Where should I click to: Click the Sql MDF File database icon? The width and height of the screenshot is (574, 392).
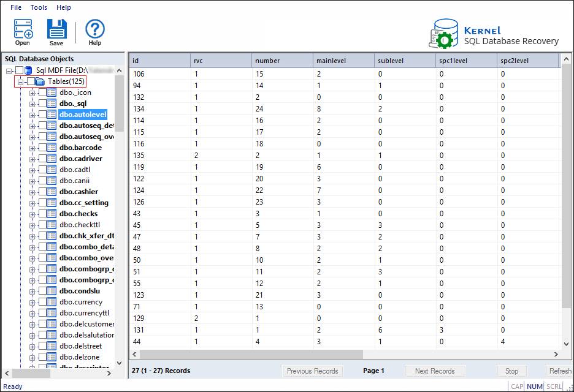point(28,70)
